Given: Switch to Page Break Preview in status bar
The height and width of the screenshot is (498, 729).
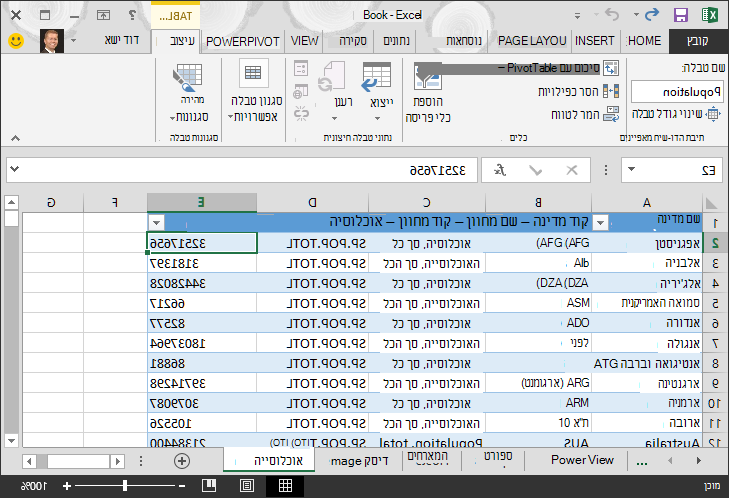Looking at the screenshot, I should point(209,485).
